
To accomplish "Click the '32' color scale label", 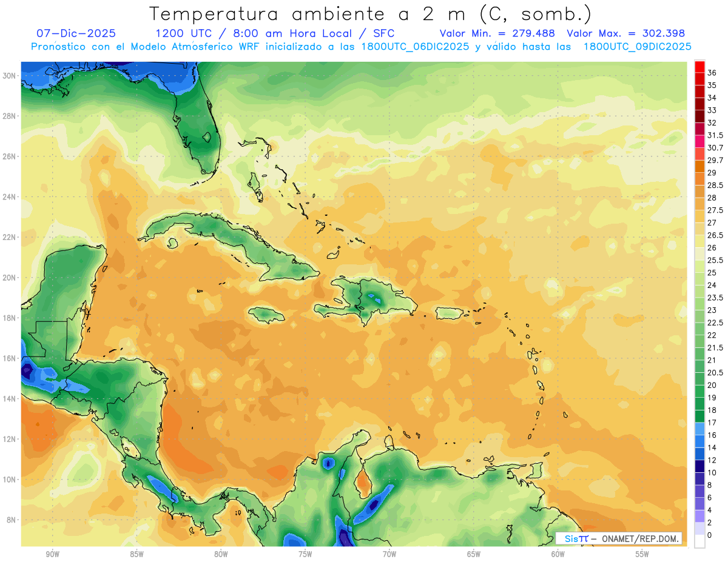I will (x=712, y=122).
